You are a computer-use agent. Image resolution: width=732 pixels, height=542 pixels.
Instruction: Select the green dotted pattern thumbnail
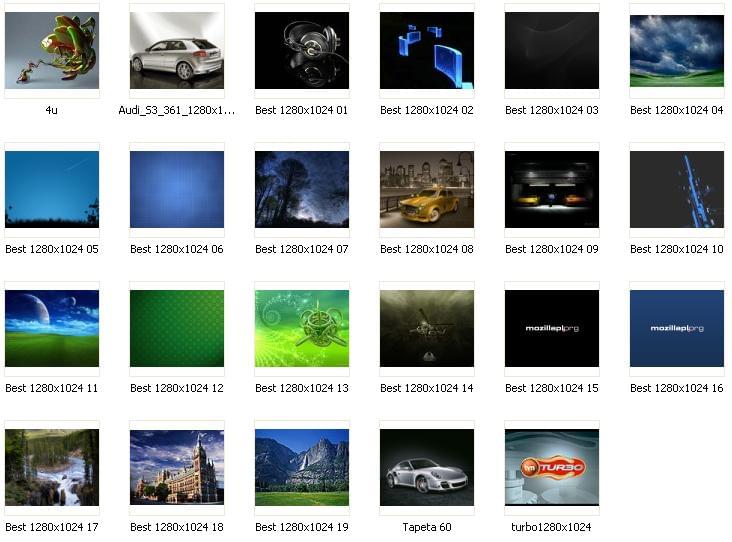(177, 328)
